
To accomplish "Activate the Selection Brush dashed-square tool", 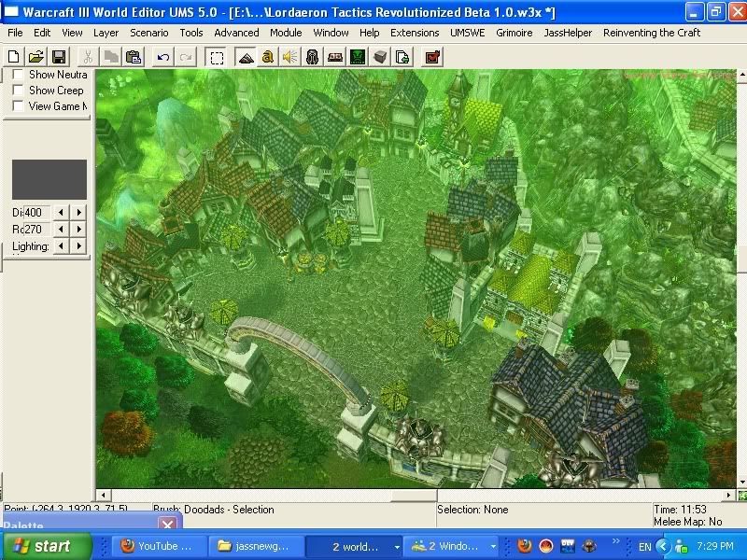I will [217, 57].
